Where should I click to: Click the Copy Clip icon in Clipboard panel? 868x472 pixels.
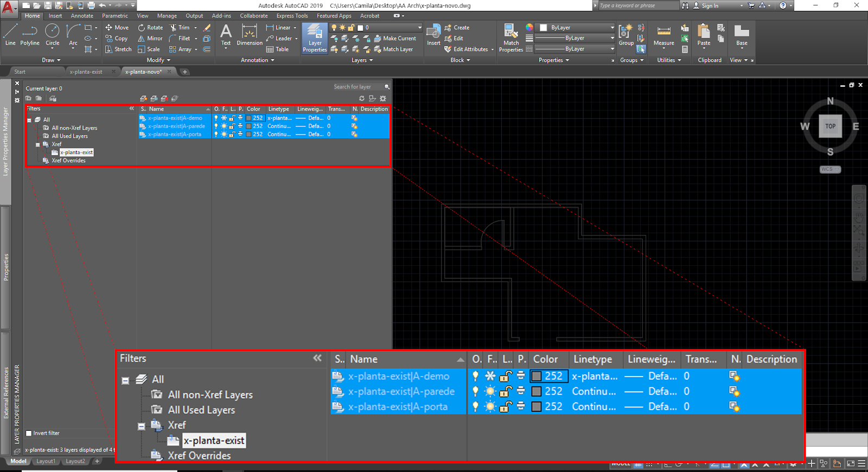720,39
